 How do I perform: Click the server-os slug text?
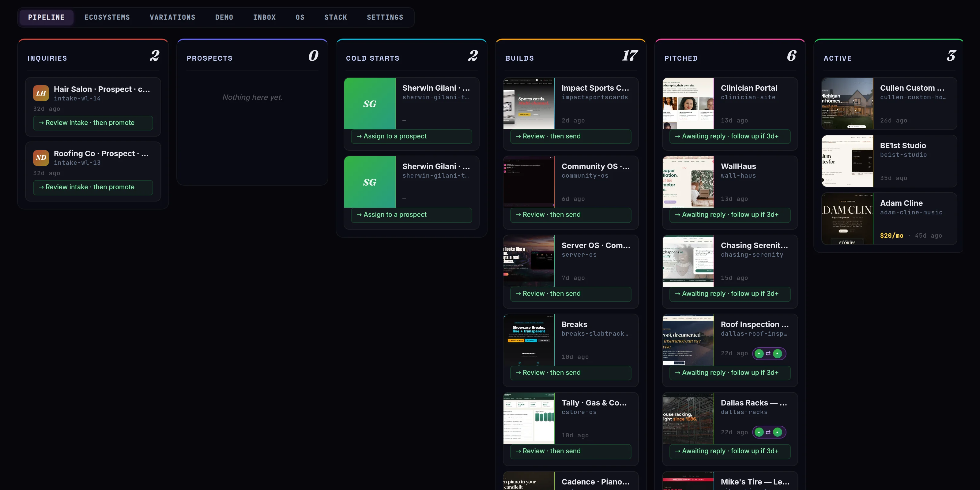click(x=579, y=255)
